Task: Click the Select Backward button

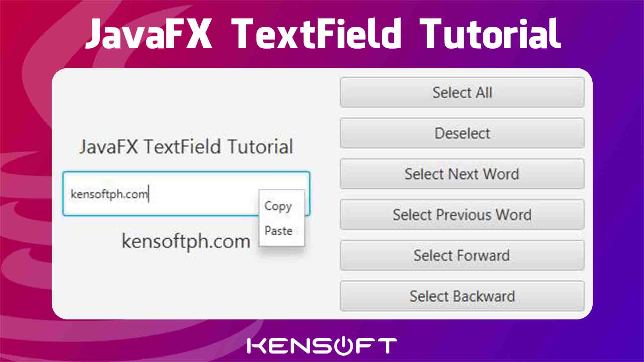Action: pyautogui.click(x=462, y=296)
